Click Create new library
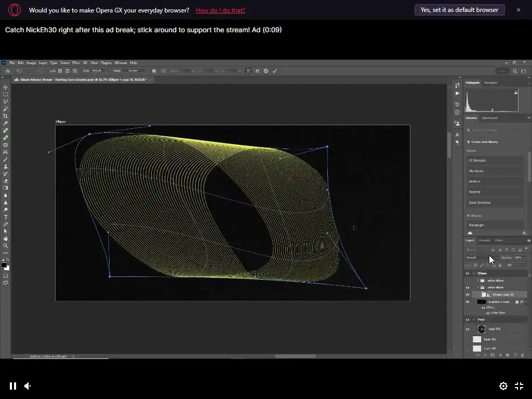Image resolution: width=532 pixels, height=399 pixels. [482, 142]
